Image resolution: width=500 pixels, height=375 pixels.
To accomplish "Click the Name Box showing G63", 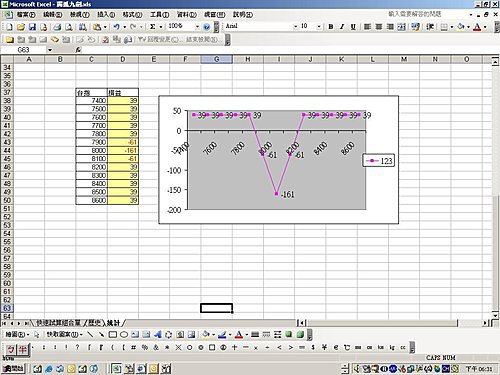I will (31, 50).
